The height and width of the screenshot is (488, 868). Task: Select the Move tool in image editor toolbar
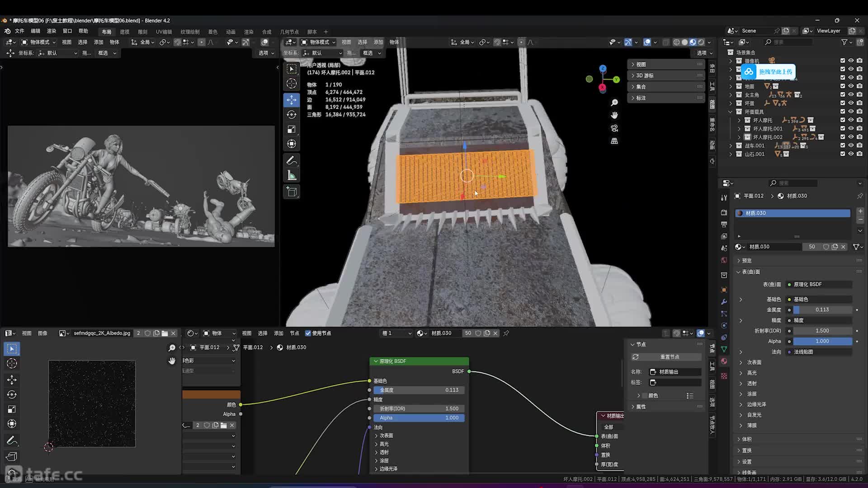(12, 380)
